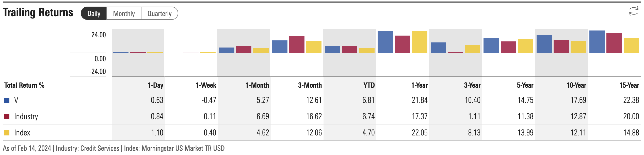Click the yellow Index legend swatch
This screenshot has height=155, width=644.
[7, 133]
